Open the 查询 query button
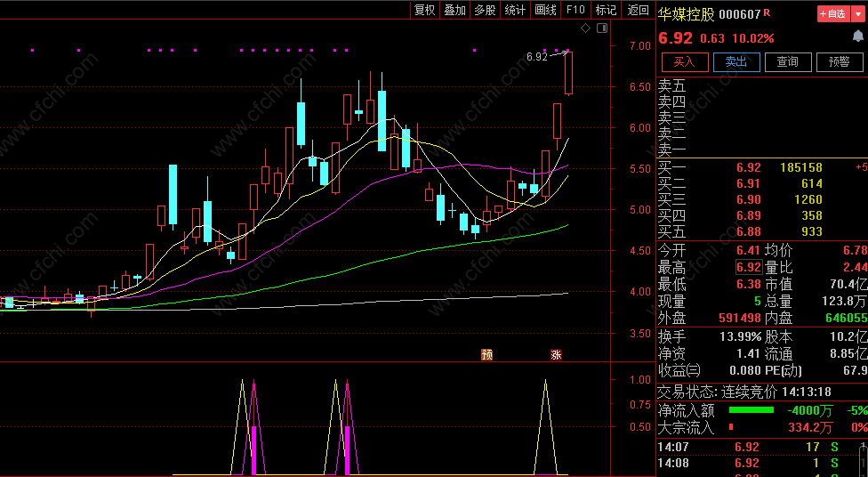The height and width of the screenshot is (477, 868). 788,62
